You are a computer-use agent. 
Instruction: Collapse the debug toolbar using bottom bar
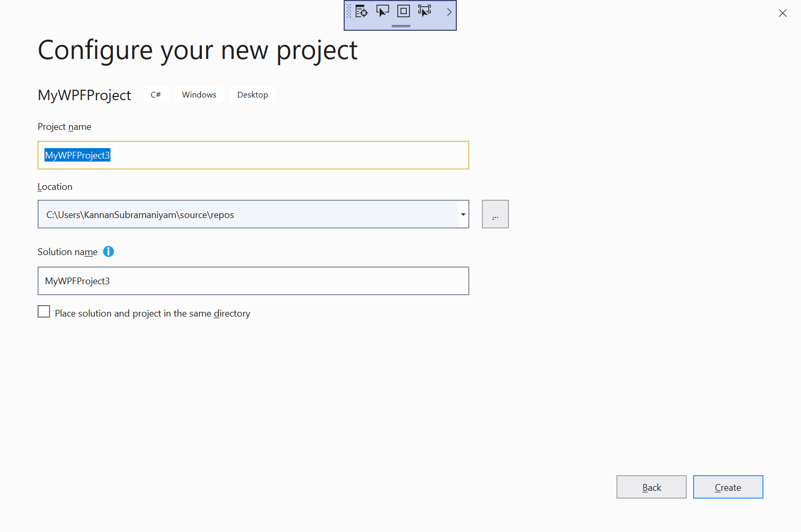click(400, 26)
